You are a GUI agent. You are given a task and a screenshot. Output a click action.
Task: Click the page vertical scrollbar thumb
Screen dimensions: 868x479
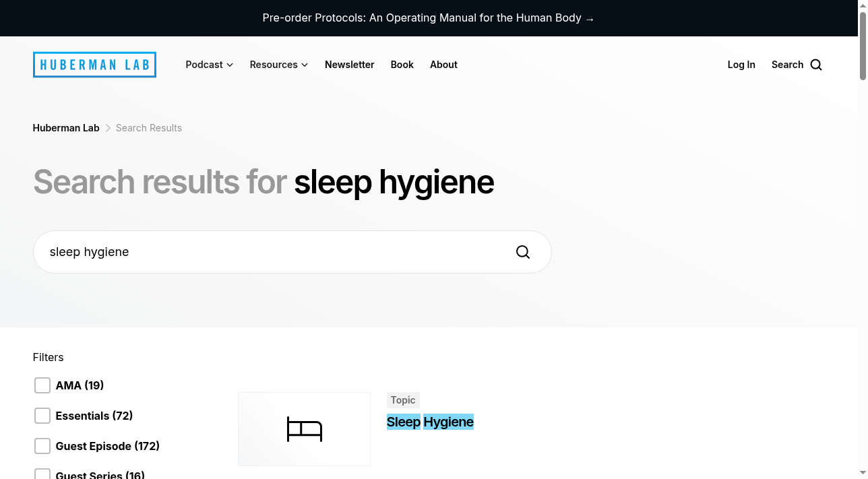[x=863, y=46]
